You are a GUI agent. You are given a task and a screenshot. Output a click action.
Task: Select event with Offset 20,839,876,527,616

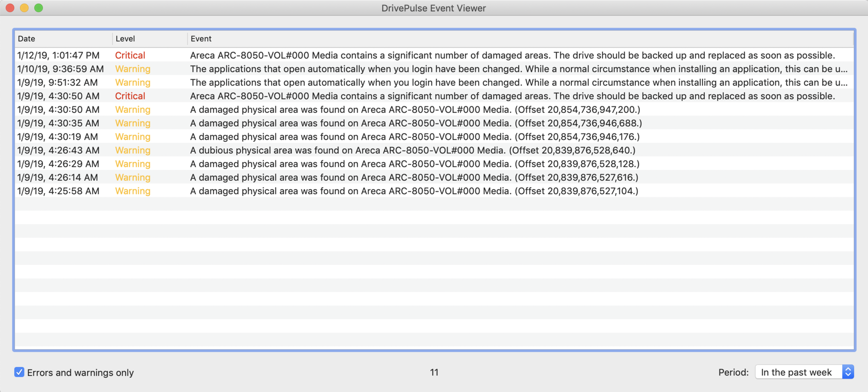coord(414,177)
